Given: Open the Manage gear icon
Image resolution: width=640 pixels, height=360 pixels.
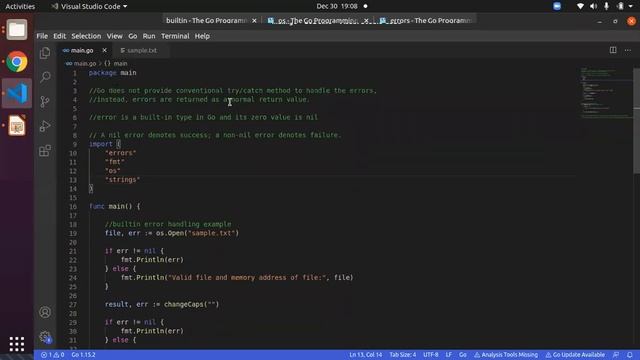Looking at the screenshot, I should 45,337.
